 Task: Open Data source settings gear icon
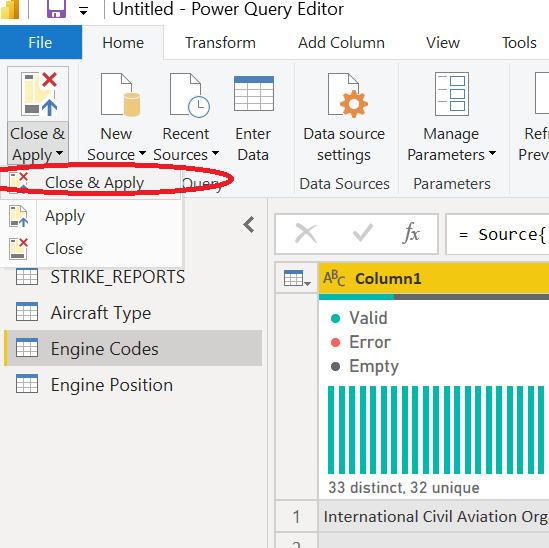347,95
